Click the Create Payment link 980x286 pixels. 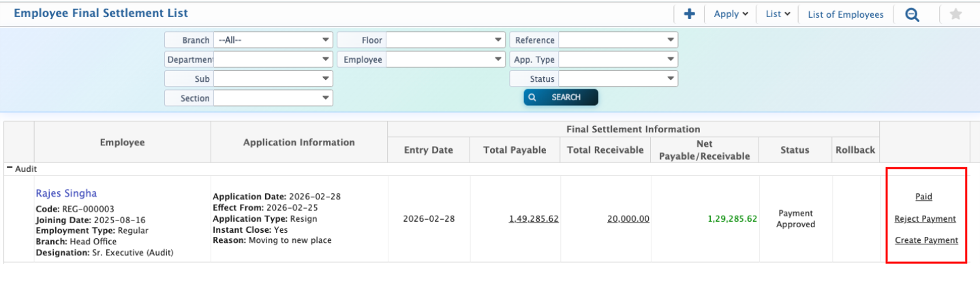(926, 240)
